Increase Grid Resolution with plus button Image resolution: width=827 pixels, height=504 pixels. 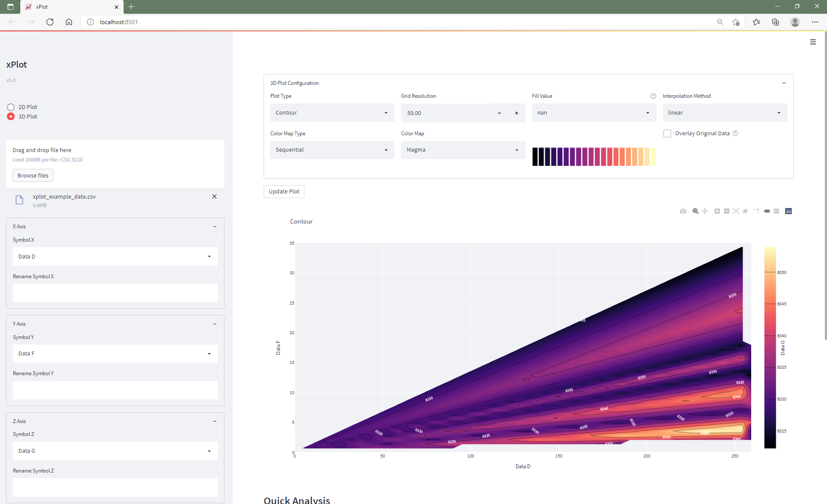pyautogui.click(x=516, y=113)
